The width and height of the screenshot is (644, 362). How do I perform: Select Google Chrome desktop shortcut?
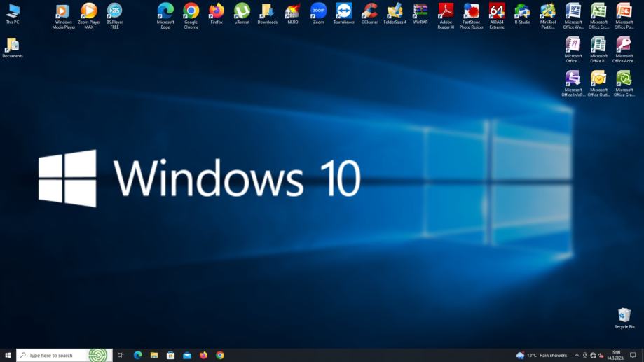click(191, 16)
